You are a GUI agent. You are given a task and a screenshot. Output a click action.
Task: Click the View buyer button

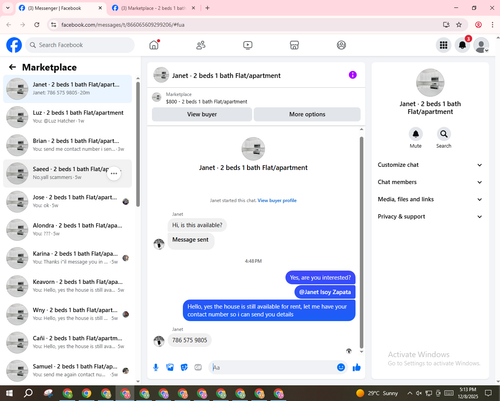(202, 114)
